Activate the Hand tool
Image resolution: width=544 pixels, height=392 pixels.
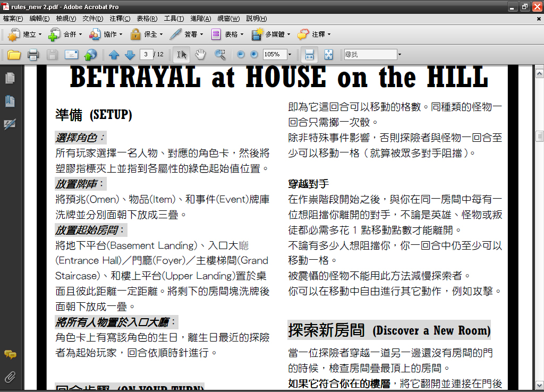tap(200, 55)
